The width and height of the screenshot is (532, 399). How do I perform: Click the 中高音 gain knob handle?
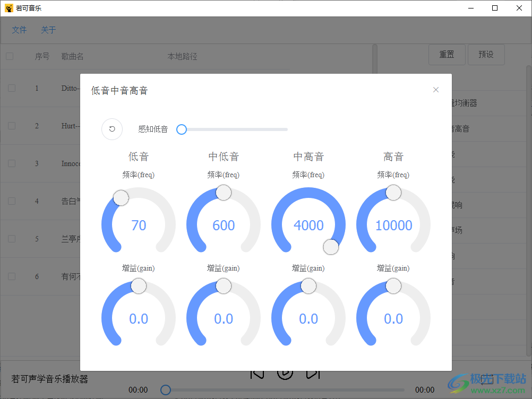pyautogui.click(x=308, y=286)
